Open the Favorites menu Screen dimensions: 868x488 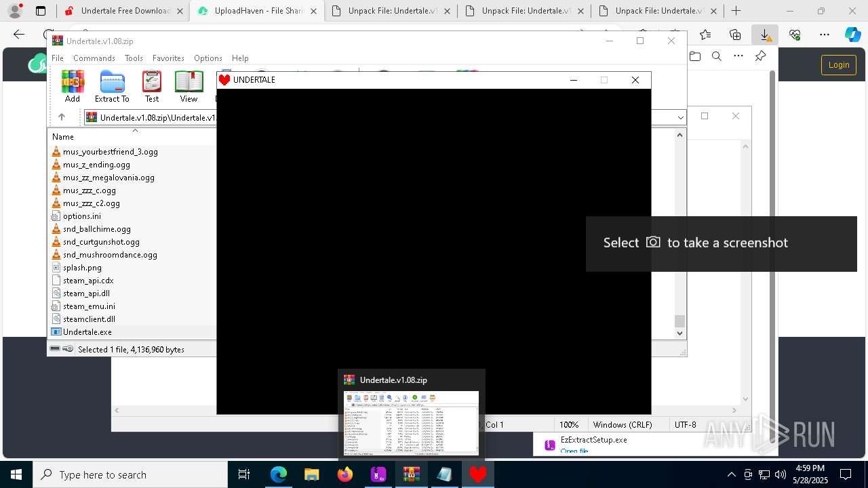pyautogui.click(x=168, y=58)
